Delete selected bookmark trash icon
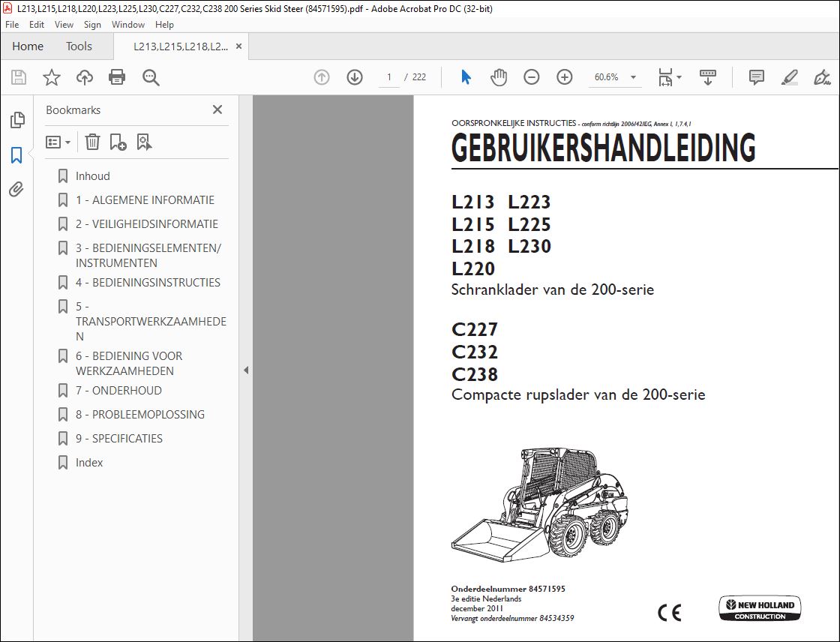The height and width of the screenshot is (642, 840). tap(92, 142)
